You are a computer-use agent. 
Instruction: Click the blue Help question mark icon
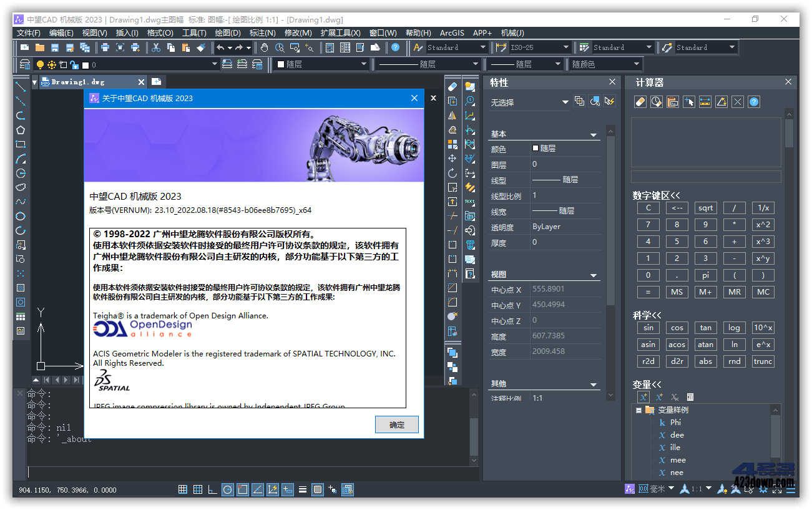395,47
